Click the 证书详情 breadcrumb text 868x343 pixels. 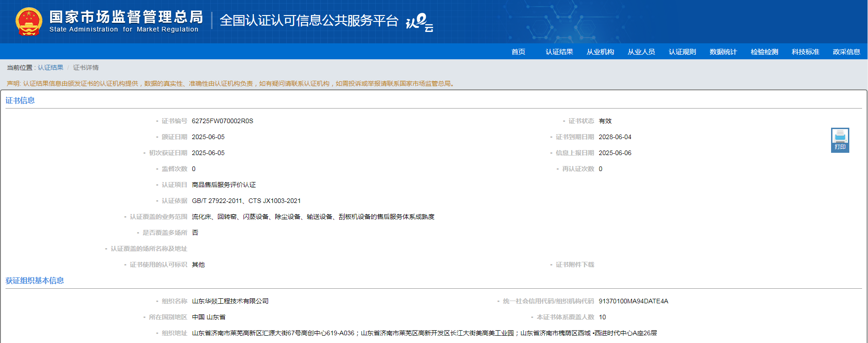point(86,68)
